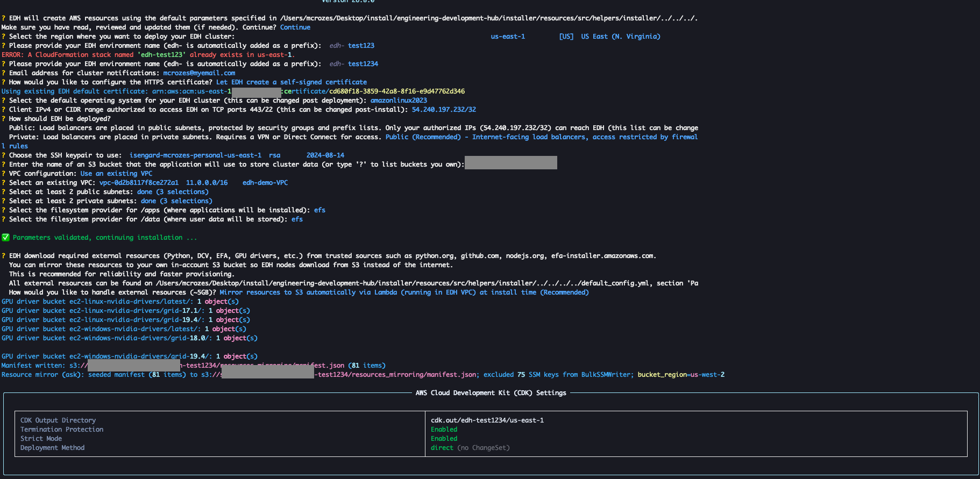Click keypair 'isengard-mcrozes-personal-us-east-1'

(195, 155)
